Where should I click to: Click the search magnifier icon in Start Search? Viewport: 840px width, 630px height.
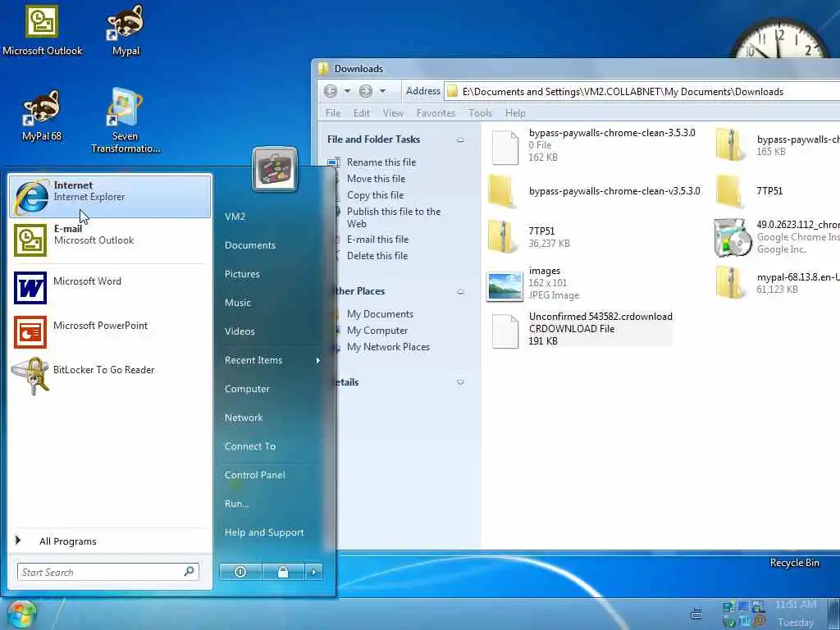[189, 572]
